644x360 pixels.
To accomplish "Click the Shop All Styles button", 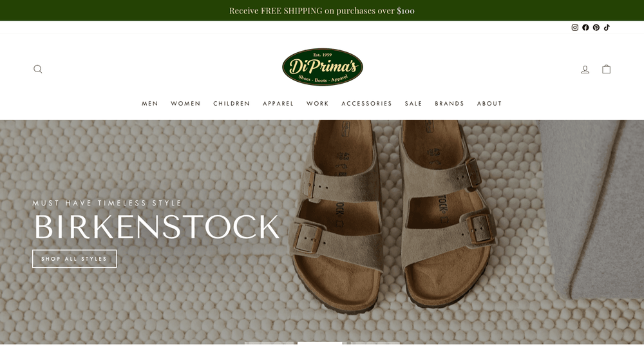I will click(x=74, y=259).
